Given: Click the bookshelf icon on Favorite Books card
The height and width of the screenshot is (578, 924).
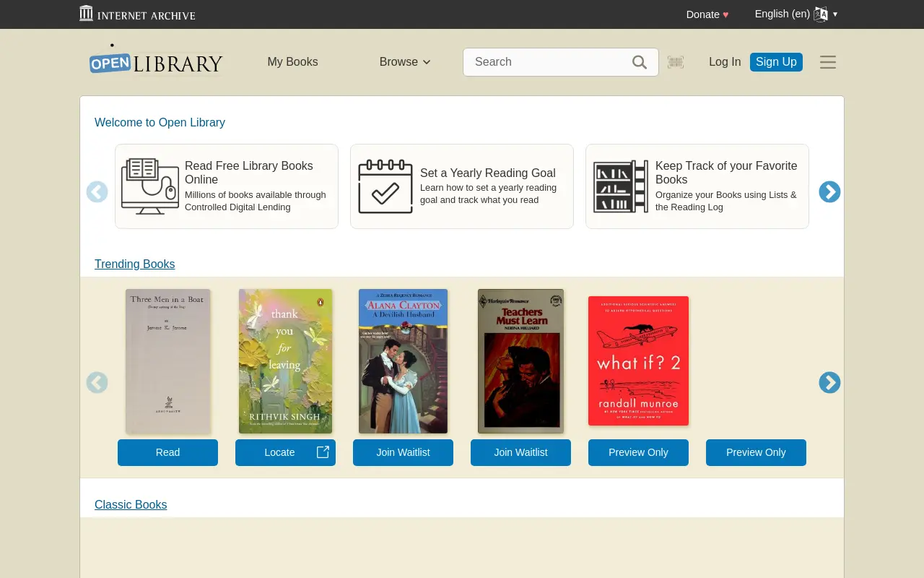Looking at the screenshot, I should click(621, 186).
